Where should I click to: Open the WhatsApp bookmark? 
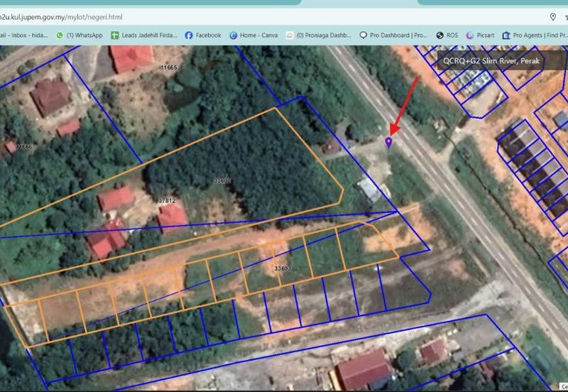pyautogui.click(x=79, y=35)
